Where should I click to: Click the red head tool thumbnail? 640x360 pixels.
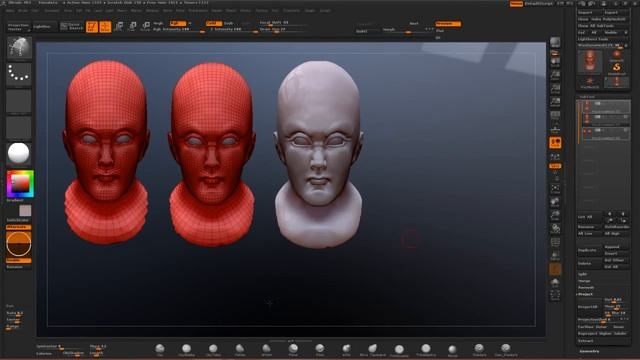click(590, 61)
